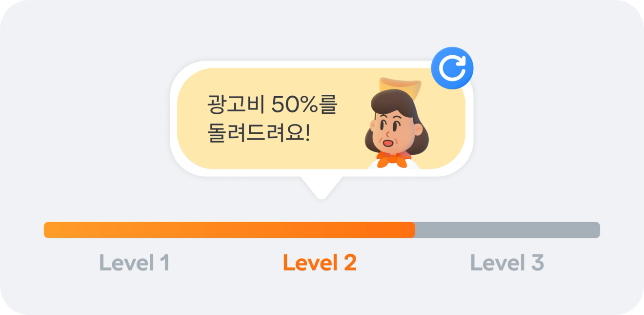644x315 pixels.
Task: Click the '50%' number in the bubble
Action: pyautogui.click(x=295, y=105)
